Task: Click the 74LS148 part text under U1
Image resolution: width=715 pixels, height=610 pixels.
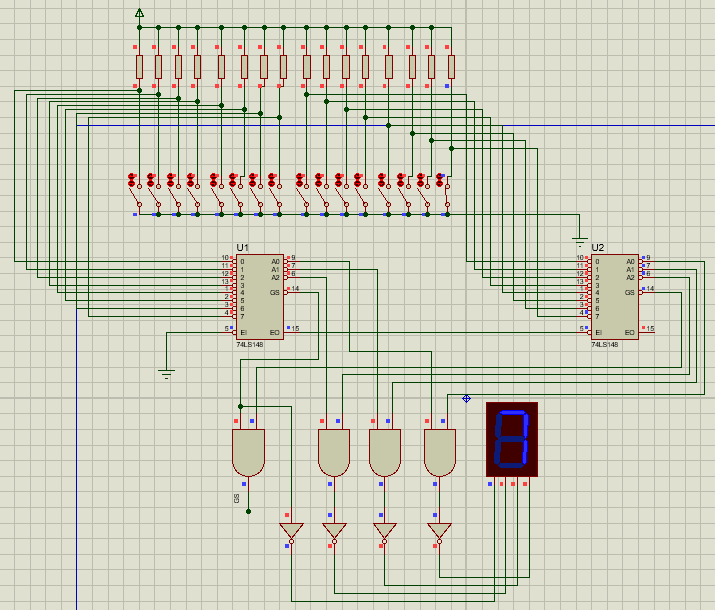Action: point(249,345)
